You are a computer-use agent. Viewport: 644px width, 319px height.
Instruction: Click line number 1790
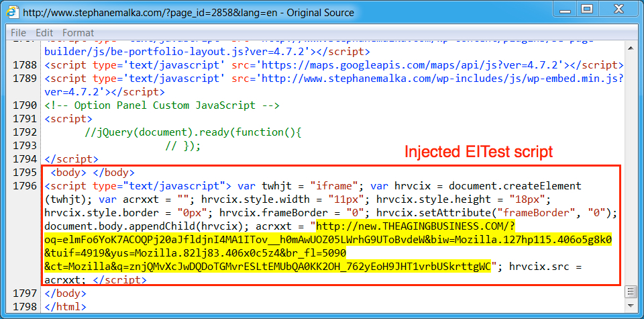(x=25, y=105)
